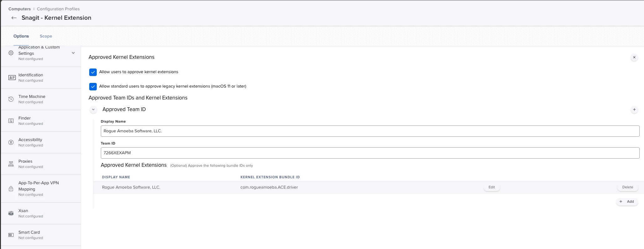644x249 pixels.
Task: Expand Application & Custom Settings chevron
Action: 73,53
